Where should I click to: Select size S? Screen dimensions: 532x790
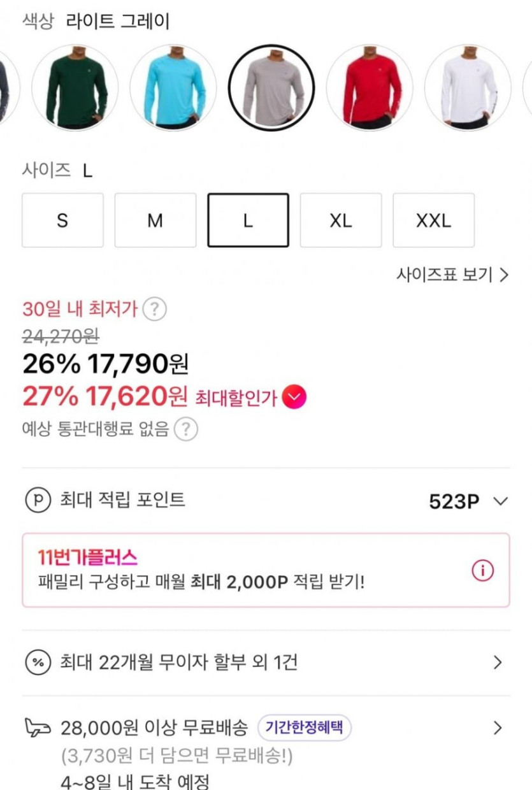62,220
